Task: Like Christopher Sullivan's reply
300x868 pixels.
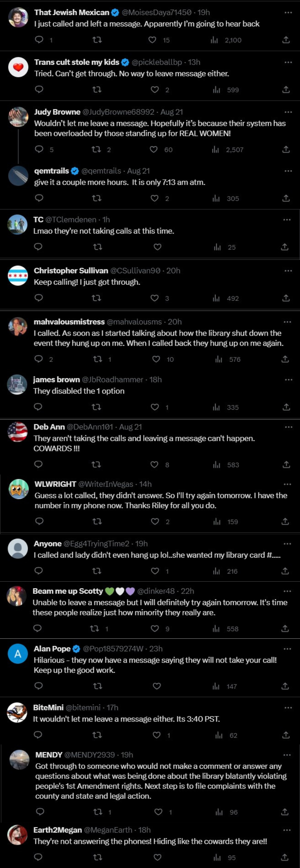Action: (x=155, y=298)
